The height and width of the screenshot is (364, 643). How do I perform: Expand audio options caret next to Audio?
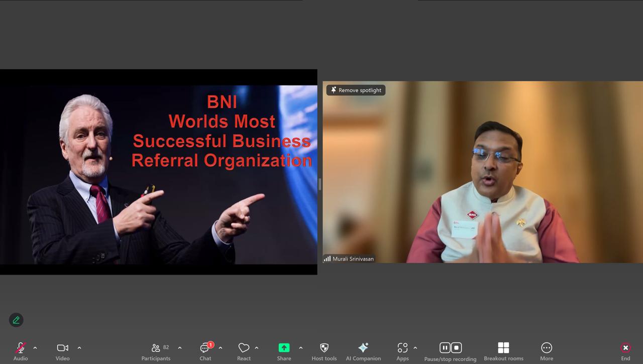35,348
